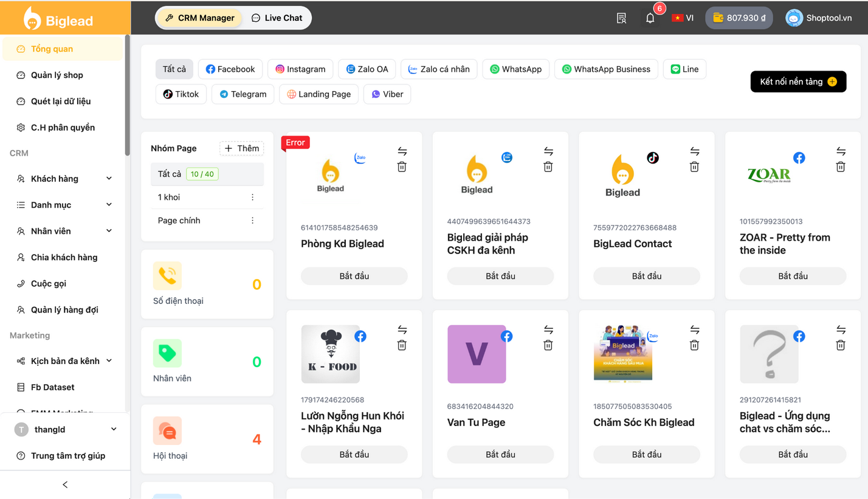Image resolution: width=868 pixels, height=499 pixels.
Task: Filter pages by Telegram
Action: coord(243,94)
